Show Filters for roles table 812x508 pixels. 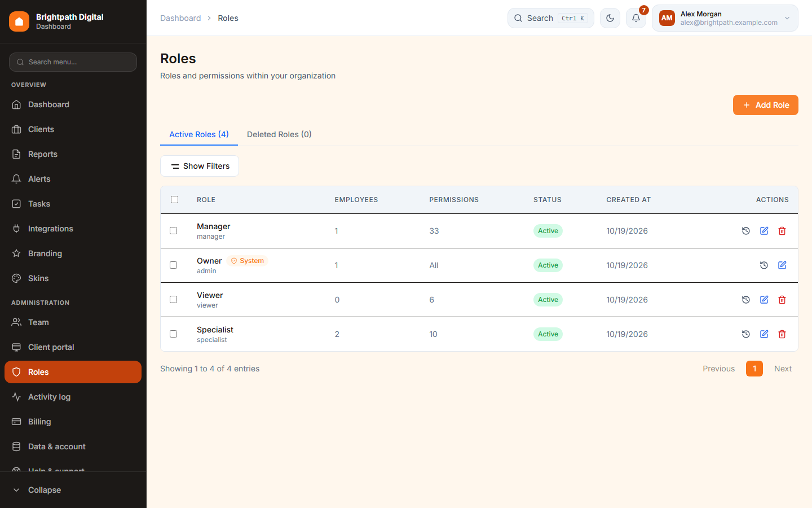click(200, 166)
